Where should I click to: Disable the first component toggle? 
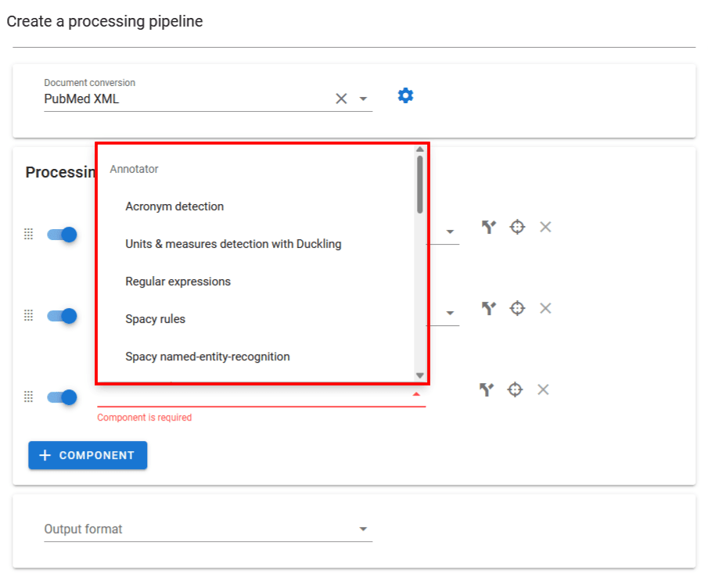(x=62, y=235)
